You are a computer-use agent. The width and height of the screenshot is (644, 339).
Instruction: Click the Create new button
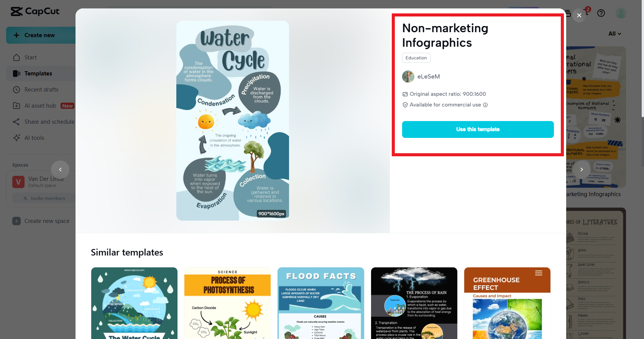[41, 35]
